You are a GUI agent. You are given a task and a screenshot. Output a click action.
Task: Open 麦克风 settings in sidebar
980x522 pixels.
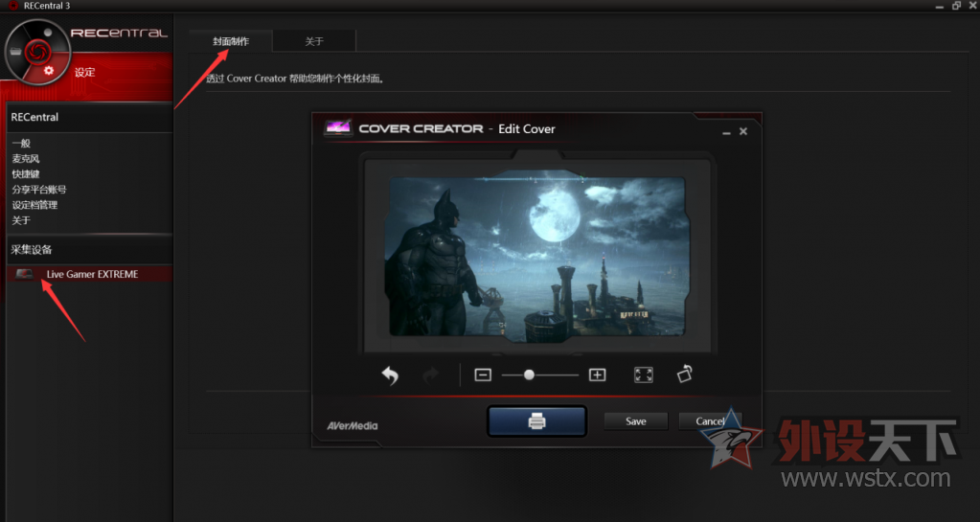pos(26,159)
